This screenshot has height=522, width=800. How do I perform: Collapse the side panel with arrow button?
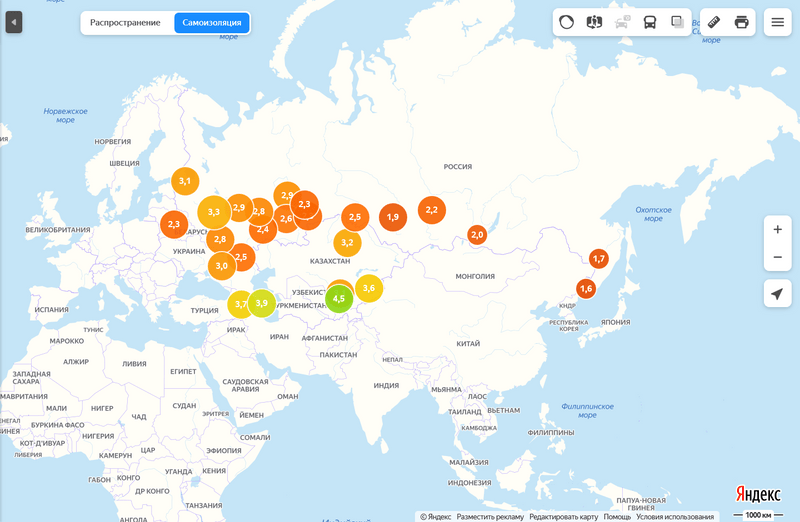(14, 22)
